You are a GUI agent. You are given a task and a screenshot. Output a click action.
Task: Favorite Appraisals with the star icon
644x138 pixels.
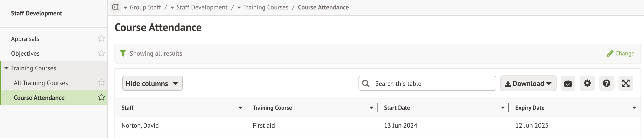(101, 39)
